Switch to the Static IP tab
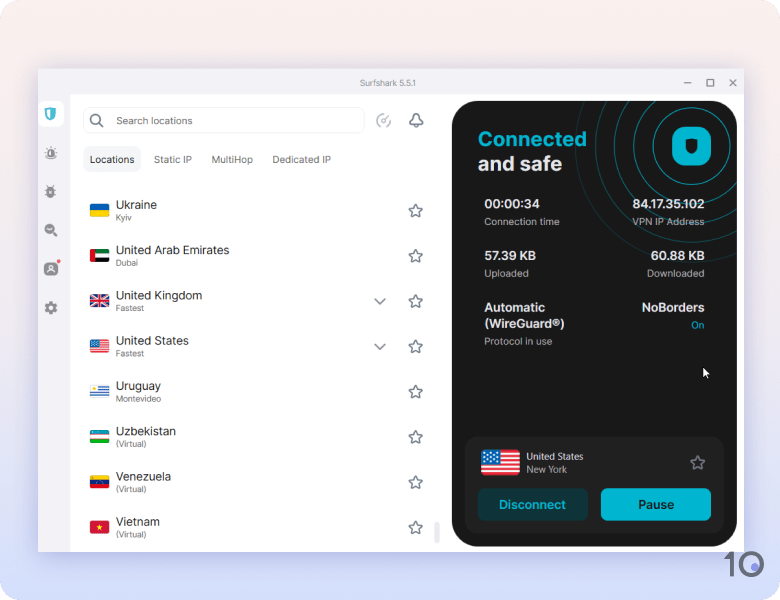The width and height of the screenshot is (780, 600). pos(173,159)
